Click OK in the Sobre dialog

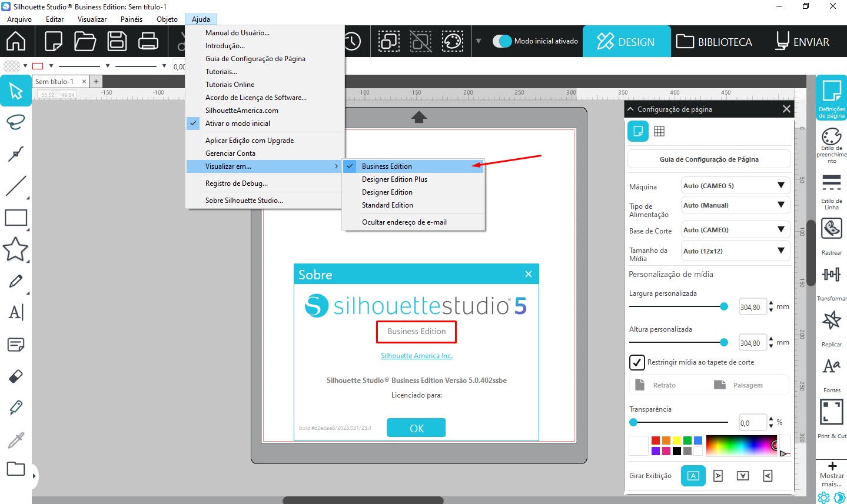[416, 428]
